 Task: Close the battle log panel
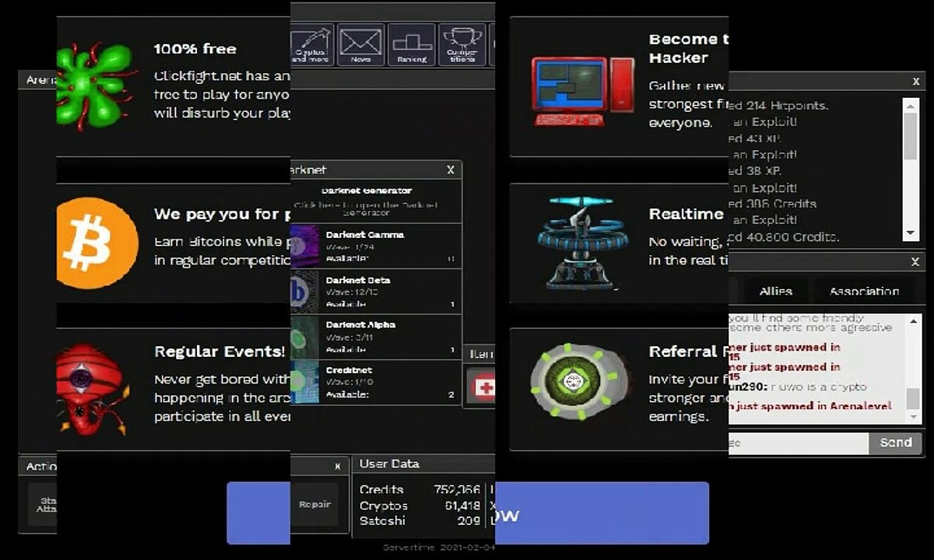(x=915, y=81)
